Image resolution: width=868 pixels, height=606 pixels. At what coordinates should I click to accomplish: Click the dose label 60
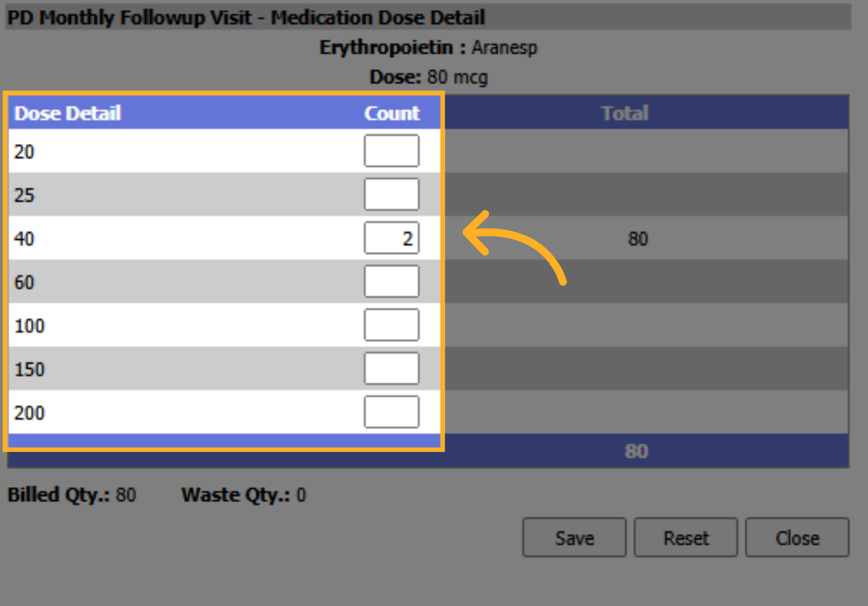coord(24,282)
